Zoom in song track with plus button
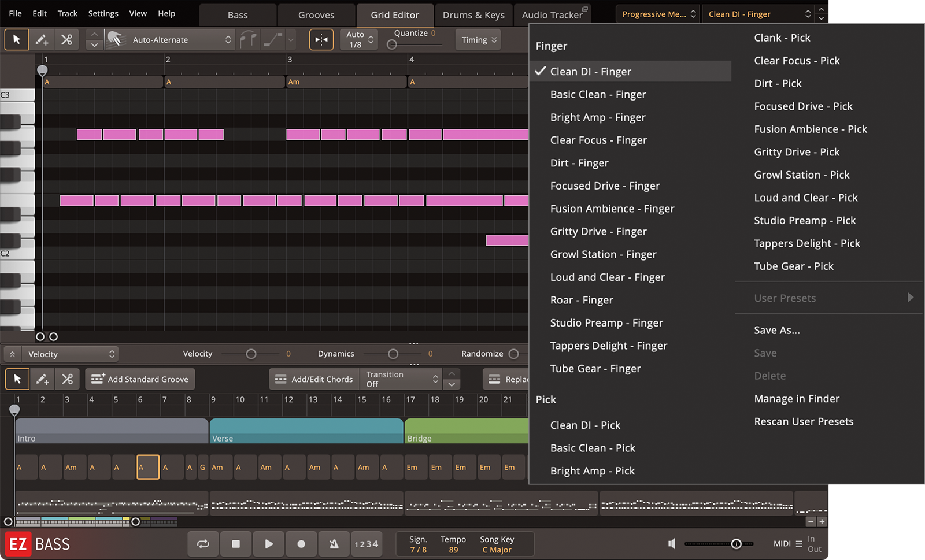Screen dimensions: 925x560 coord(822,521)
